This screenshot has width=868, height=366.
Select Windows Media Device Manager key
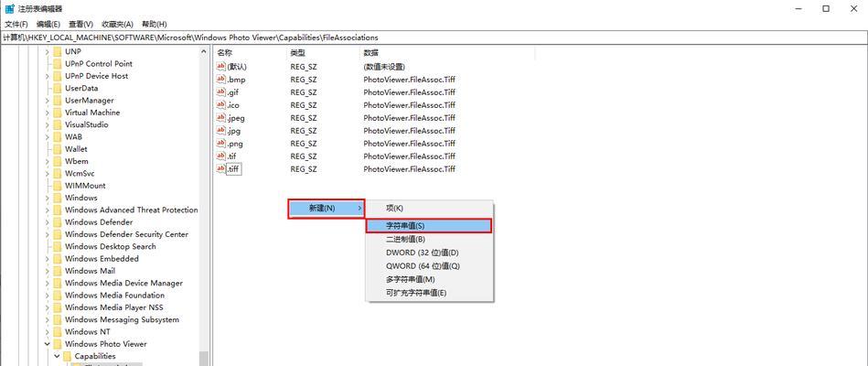123,283
